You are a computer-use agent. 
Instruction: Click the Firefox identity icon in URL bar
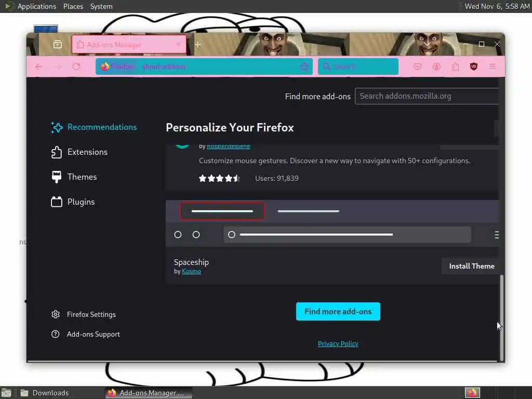pyautogui.click(x=104, y=66)
